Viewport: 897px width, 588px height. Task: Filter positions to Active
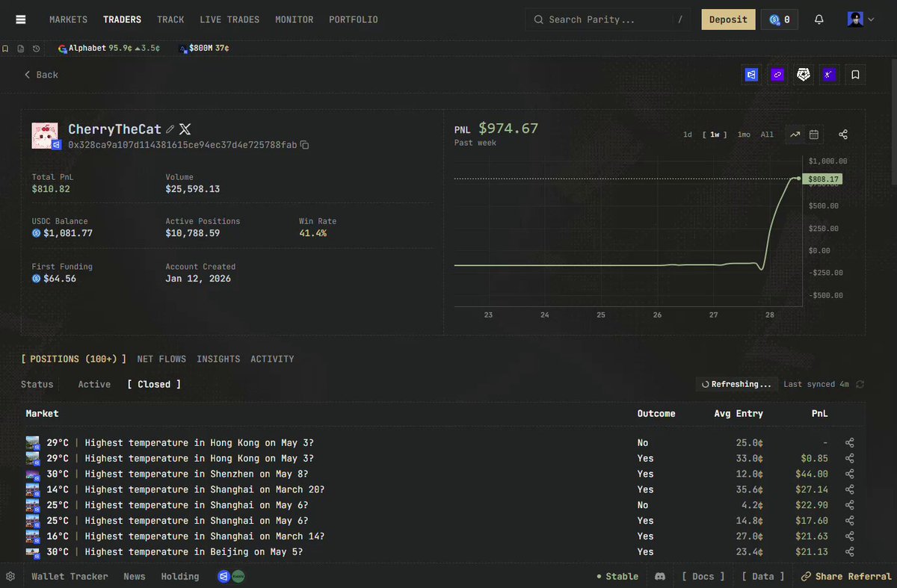point(94,384)
